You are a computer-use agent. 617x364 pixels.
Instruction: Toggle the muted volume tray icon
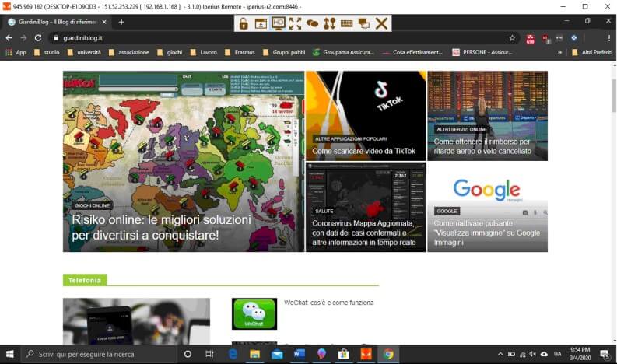click(533, 354)
